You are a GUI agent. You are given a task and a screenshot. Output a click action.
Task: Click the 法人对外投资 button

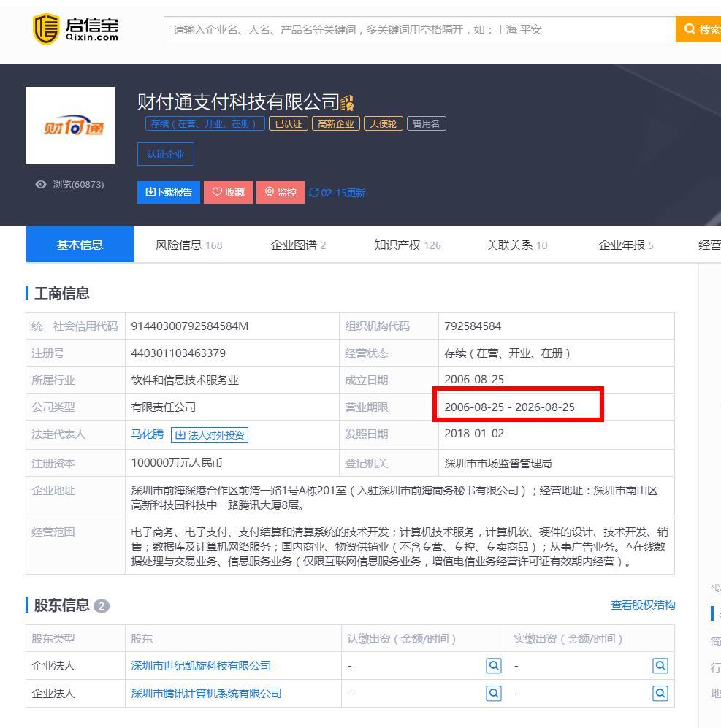click(x=210, y=435)
